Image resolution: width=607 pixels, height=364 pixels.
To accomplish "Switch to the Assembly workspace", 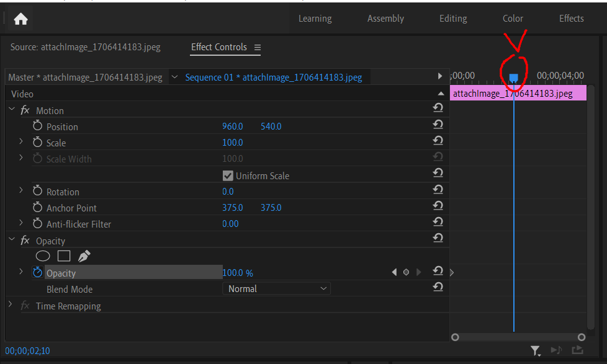I will (385, 19).
